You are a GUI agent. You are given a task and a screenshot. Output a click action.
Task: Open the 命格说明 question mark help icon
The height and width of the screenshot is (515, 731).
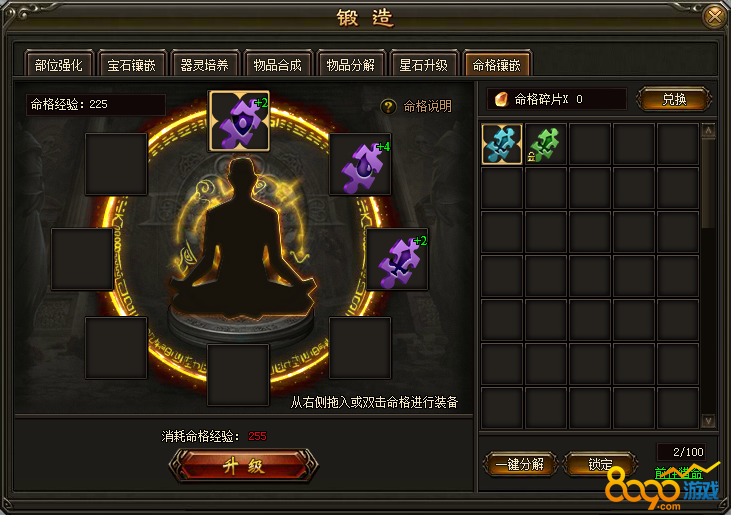coord(388,107)
